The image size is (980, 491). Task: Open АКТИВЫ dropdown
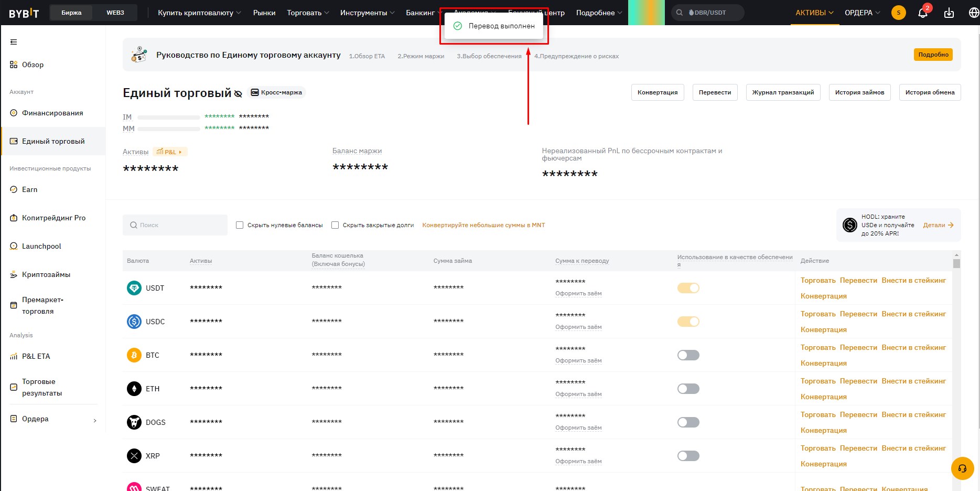click(814, 13)
